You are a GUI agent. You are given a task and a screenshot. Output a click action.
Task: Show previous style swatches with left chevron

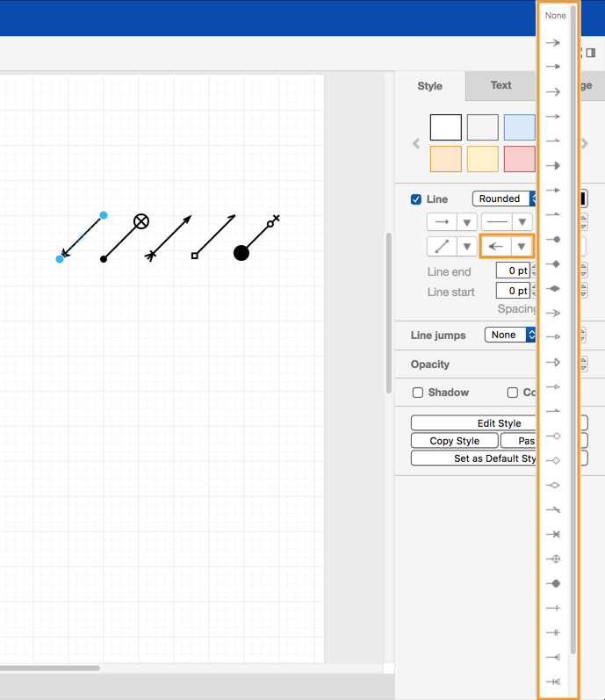click(x=416, y=143)
